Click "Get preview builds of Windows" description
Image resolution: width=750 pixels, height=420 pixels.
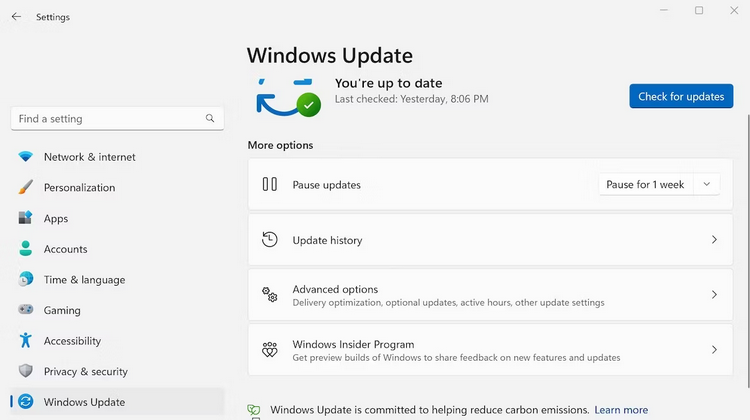pos(456,357)
